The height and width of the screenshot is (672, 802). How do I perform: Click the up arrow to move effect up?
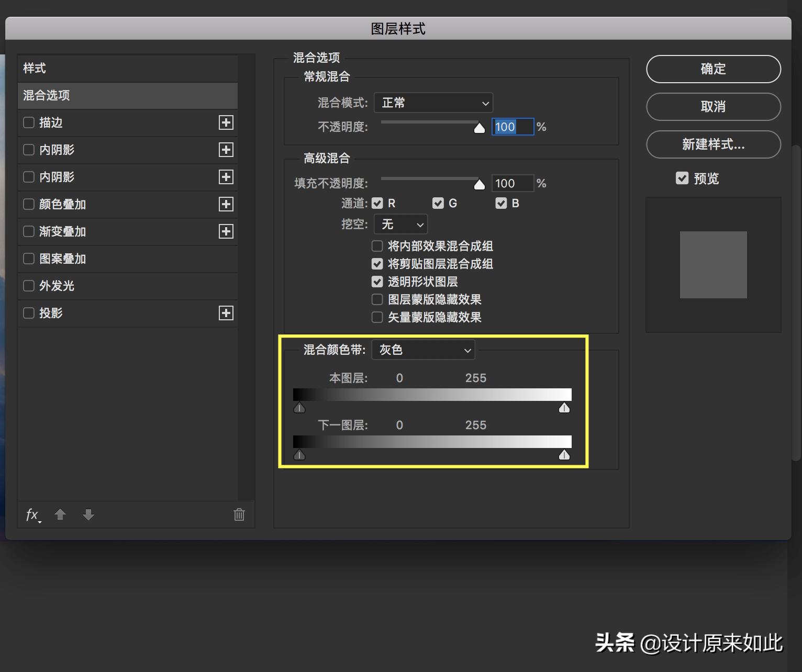click(x=60, y=515)
